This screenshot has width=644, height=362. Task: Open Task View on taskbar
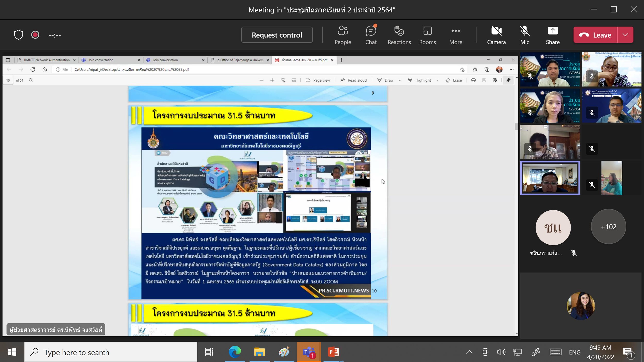point(209,352)
